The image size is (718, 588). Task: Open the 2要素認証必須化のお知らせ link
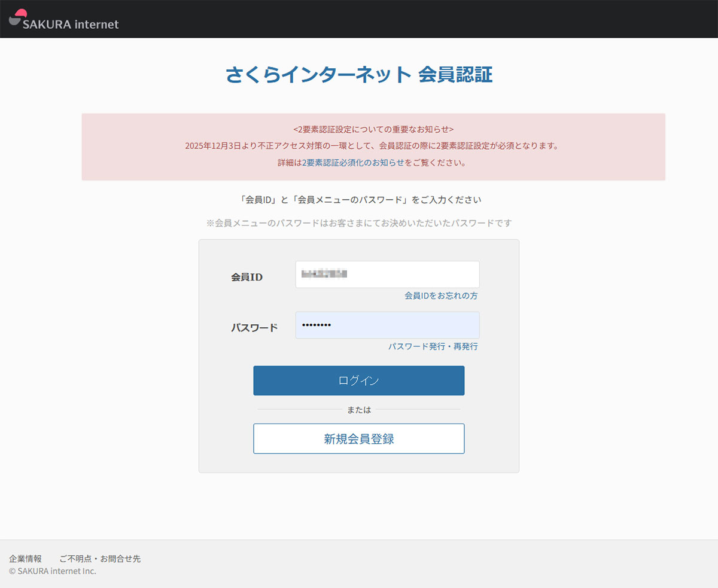pos(353,162)
